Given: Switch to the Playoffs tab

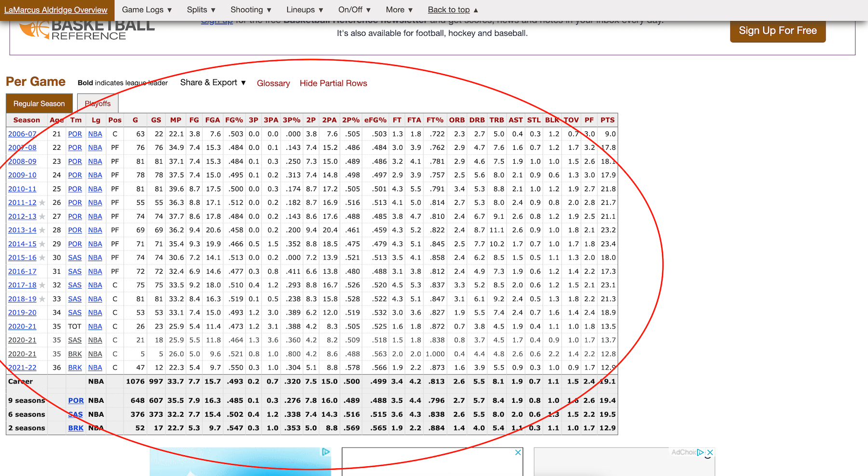Looking at the screenshot, I should (98, 104).
